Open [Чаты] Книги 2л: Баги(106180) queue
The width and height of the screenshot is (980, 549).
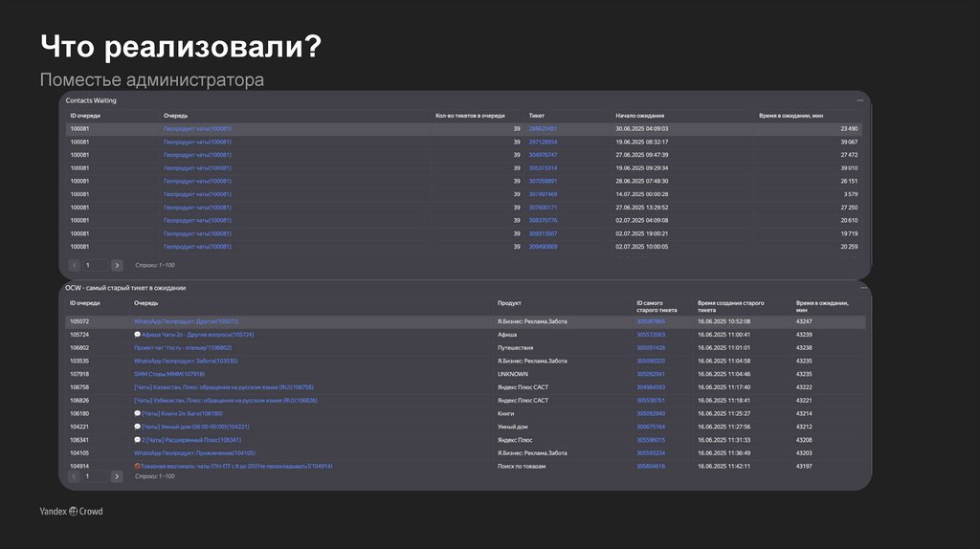tap(182, 413)
